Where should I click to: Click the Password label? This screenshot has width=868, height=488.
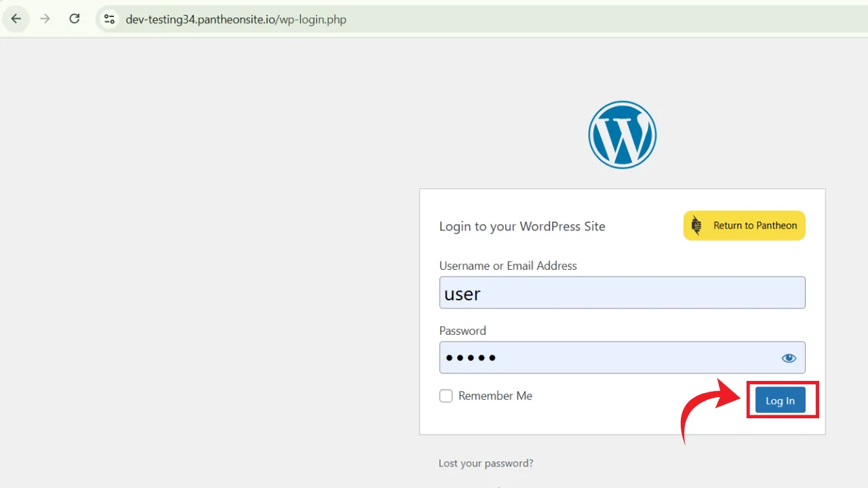[x=462, y=331]
